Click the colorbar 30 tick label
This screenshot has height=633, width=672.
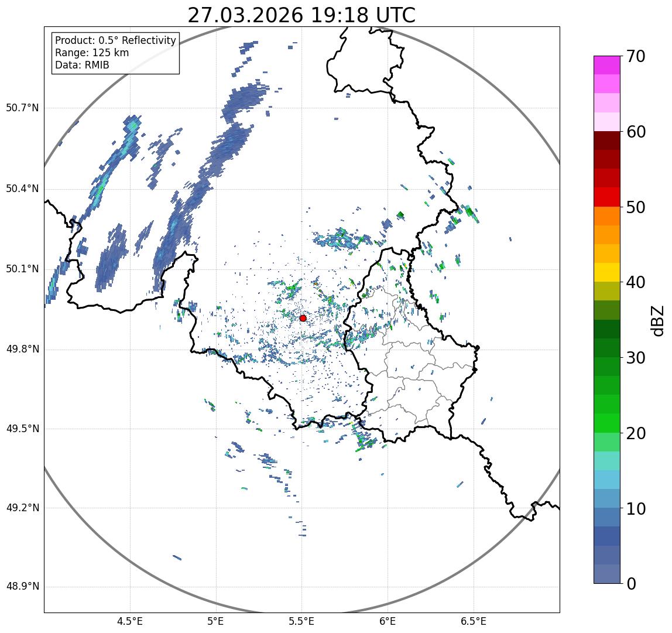(636, 358)
